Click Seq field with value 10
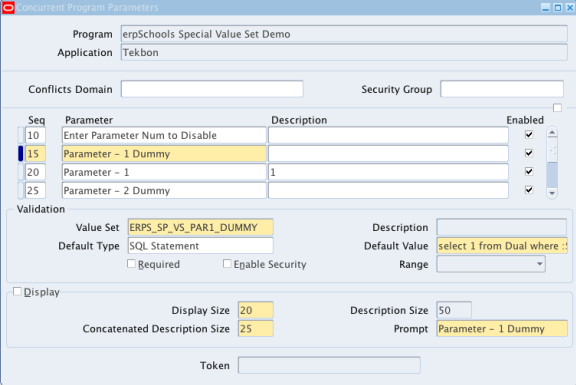 click(35, 135)
